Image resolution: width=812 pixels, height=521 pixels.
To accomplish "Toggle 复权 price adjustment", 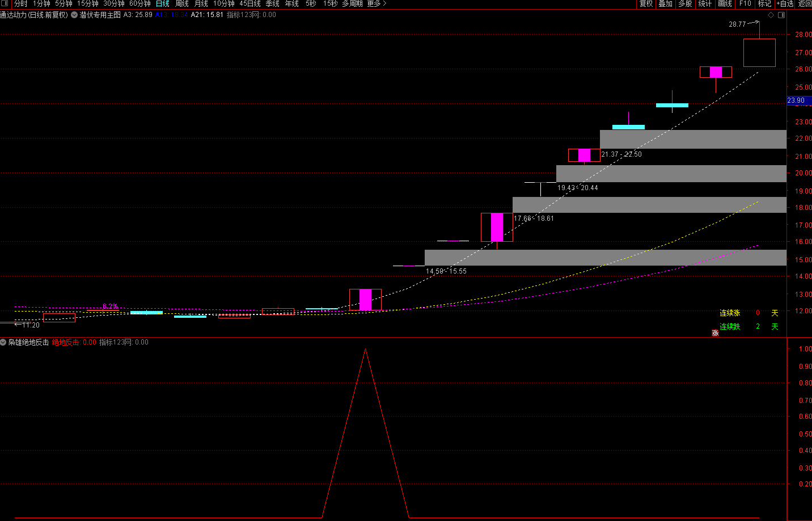I will pyautogui.click(x=646, y=3).
